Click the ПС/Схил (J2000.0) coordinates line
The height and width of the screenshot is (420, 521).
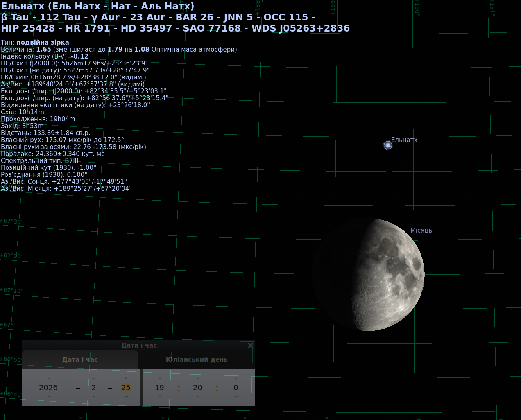[75, 63]
